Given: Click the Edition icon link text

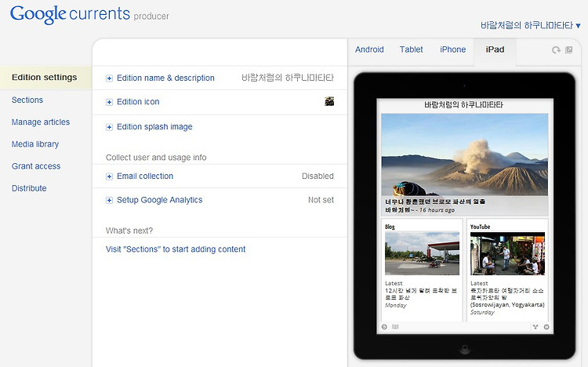Looking at the screenshot, I should pos(138,102).
